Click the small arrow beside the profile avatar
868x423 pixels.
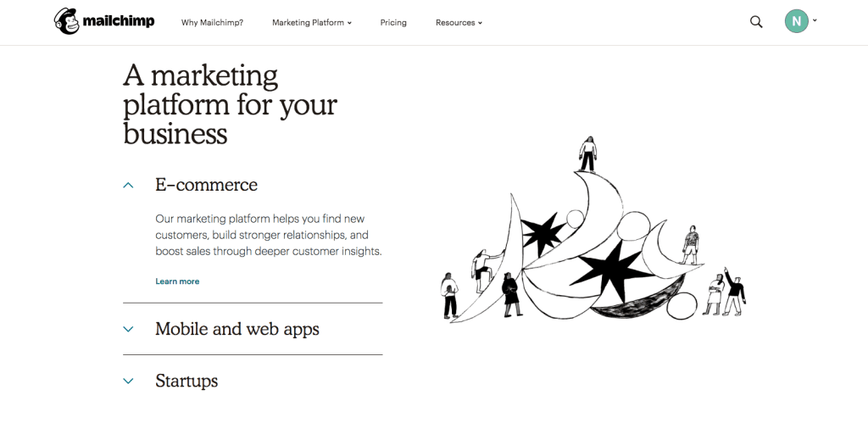(815, 20)
